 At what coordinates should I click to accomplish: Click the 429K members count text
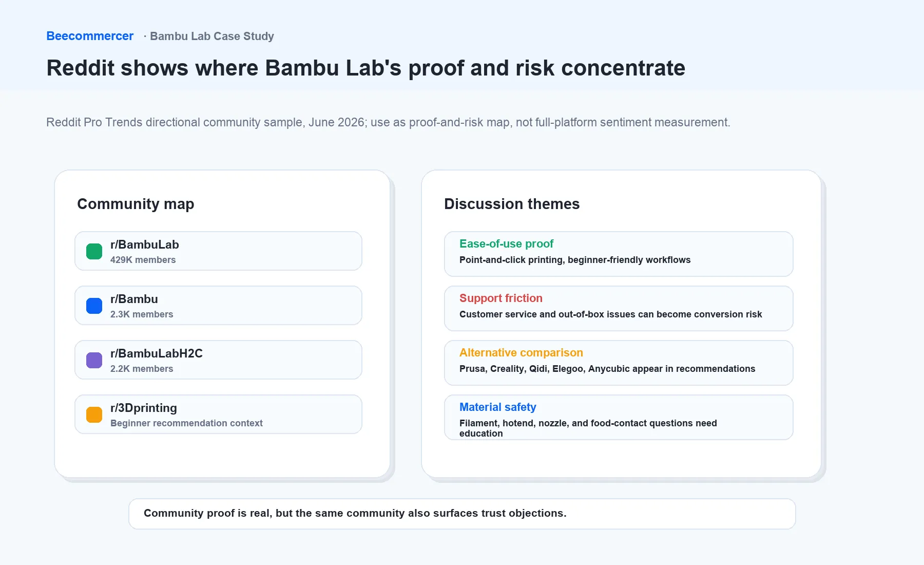coord(143,260)
